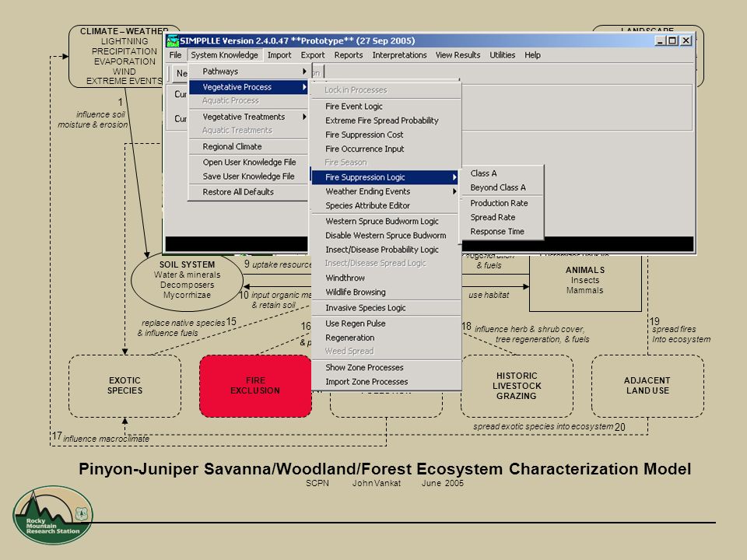Close the SIMPPLLE window
Viewport: 747px width, 560px height.
click(686, 40)
